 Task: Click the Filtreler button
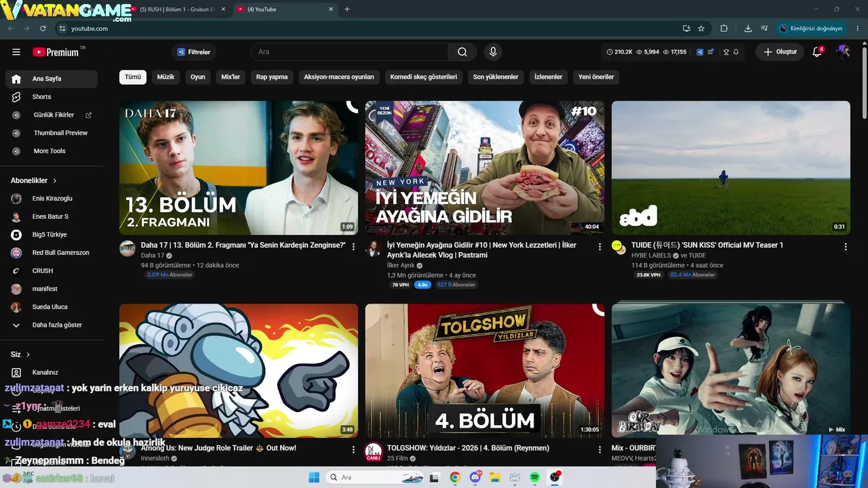194,52
